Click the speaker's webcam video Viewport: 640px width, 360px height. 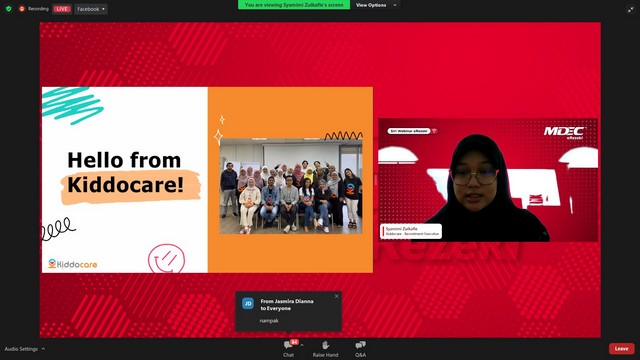tap(488, 180)
